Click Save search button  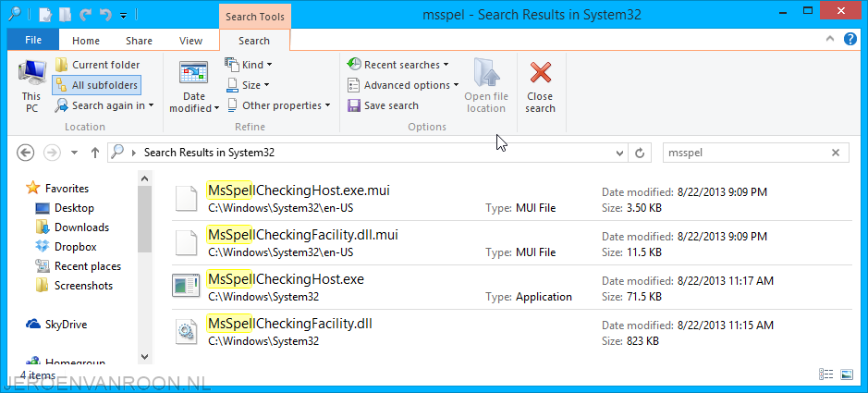pyautogui.click(x=383, y=105)
